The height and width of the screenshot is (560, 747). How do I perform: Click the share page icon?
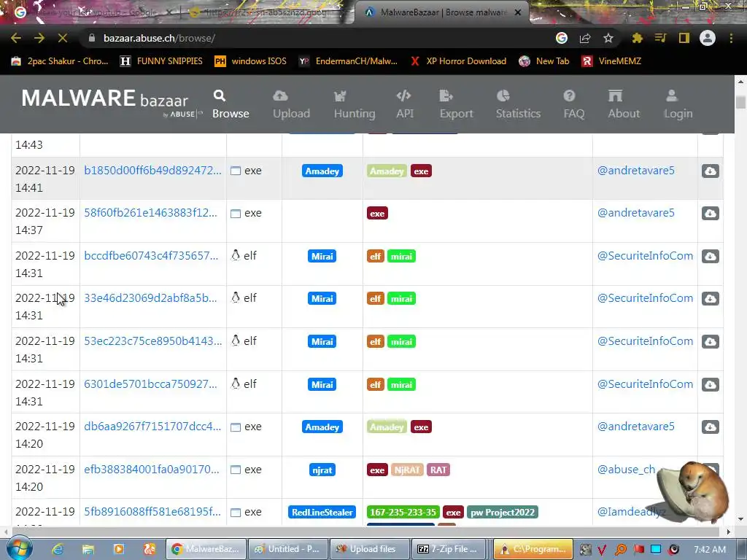click(x=585, y=38)
